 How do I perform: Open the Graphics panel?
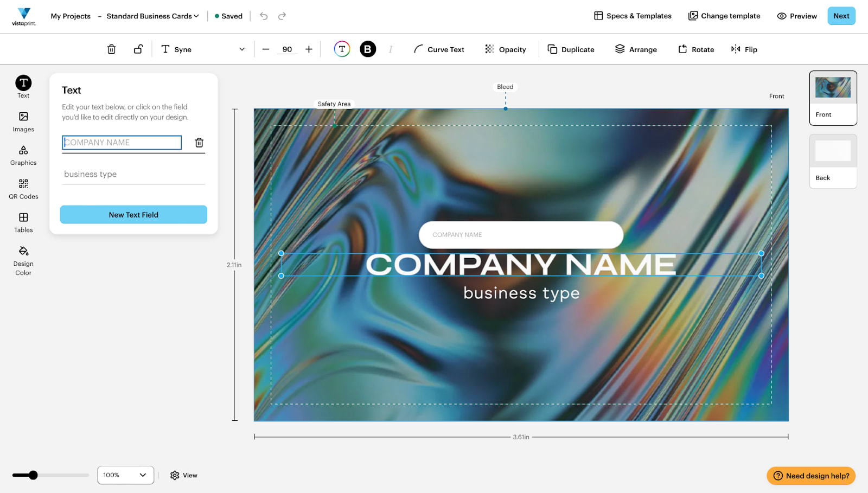pos(23,155)
